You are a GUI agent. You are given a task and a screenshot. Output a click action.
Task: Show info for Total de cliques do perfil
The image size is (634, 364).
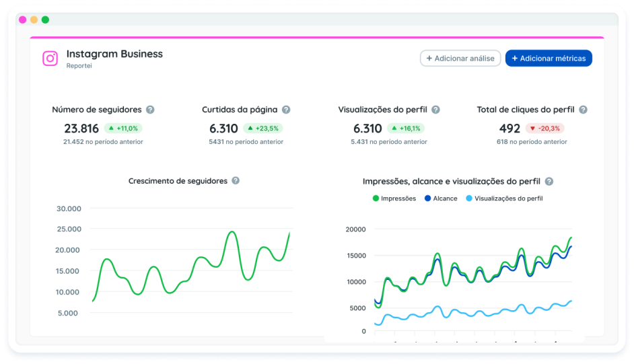tap(583, 110)
